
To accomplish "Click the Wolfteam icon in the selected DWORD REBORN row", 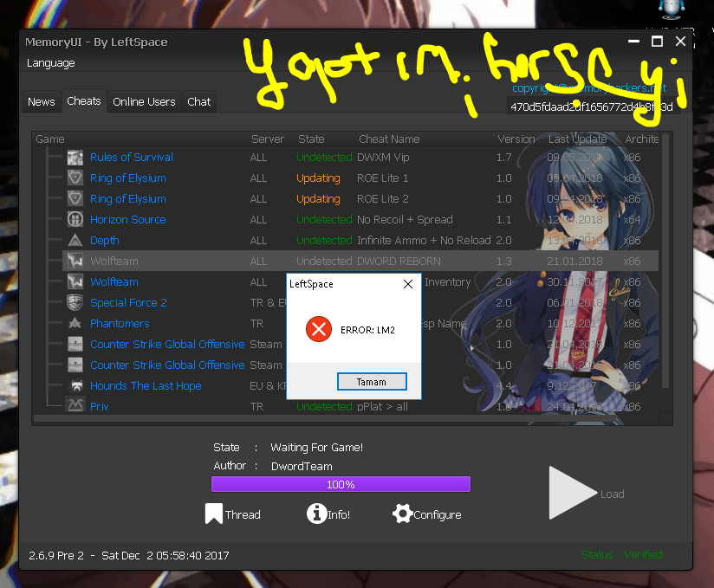I will 75,261.
